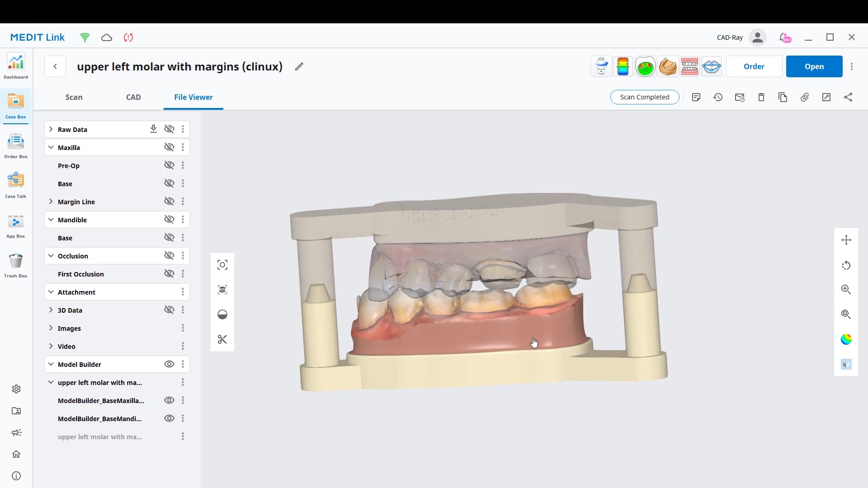The width and height of the screenshot is (868, 488).
Task: Expand the Margin Line group
Action: [51, 202]
